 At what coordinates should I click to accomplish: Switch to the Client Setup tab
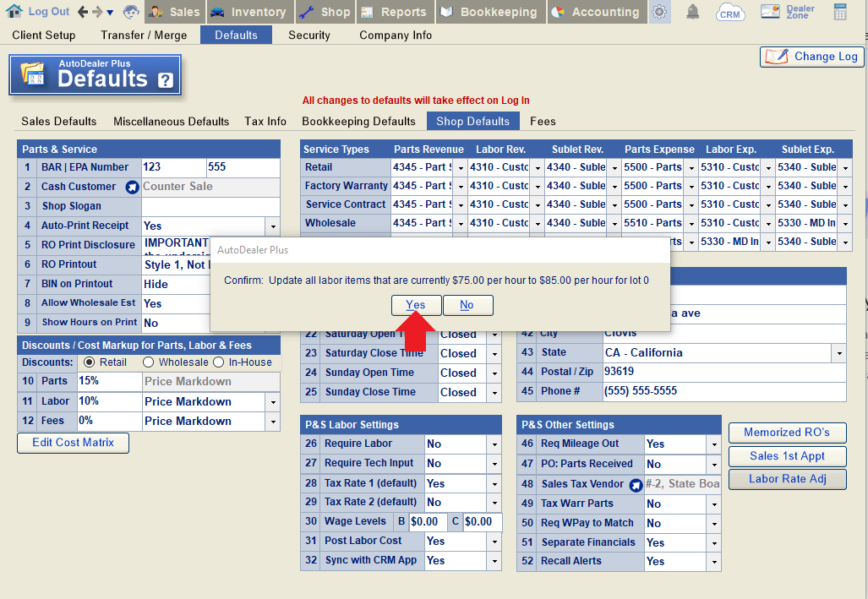click(x=44, y=35)
